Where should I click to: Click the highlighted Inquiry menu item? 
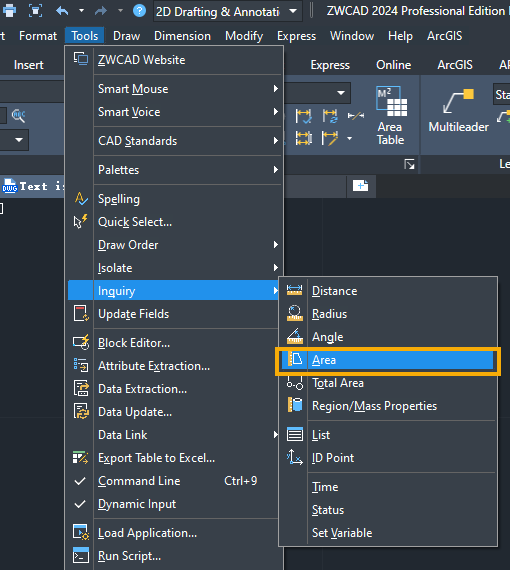tap(174, 291)
